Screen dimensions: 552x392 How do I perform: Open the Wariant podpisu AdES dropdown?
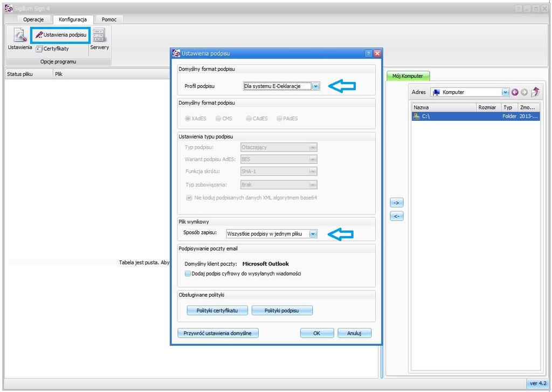click(279, 159)
